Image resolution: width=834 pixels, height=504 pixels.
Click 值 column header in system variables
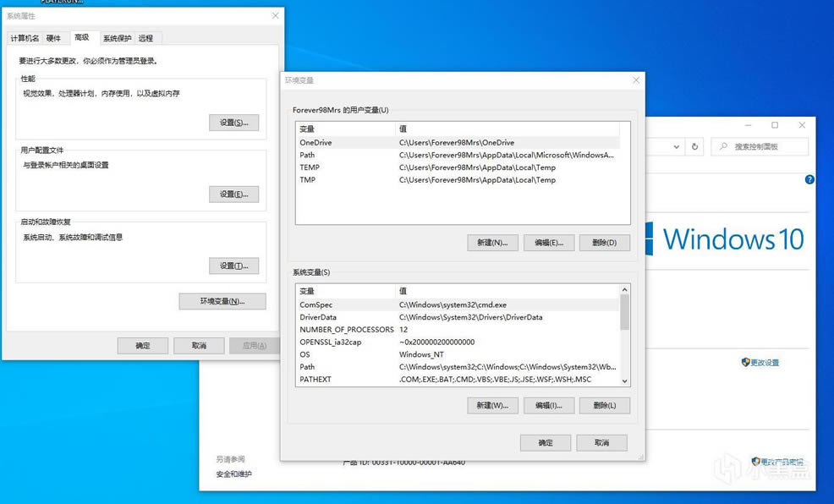[x=508, y=291]
